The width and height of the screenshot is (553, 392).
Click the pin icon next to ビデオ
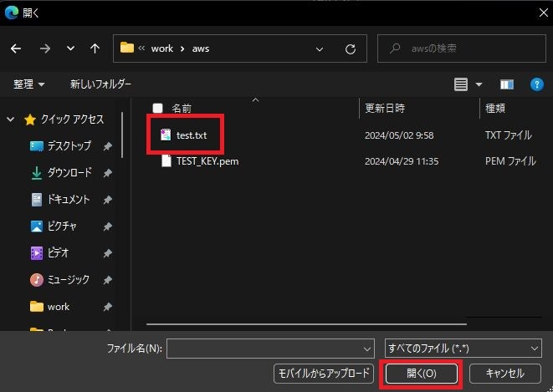click(108, 253)
